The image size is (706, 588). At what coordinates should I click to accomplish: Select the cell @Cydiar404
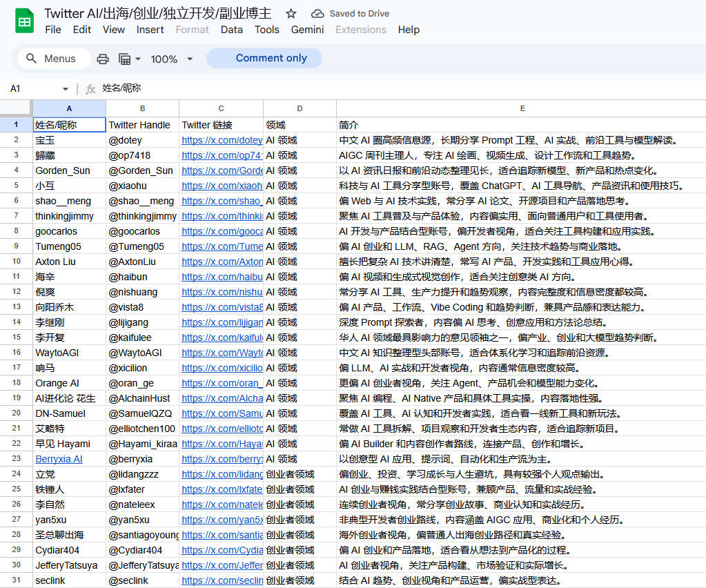(x=142, y=550)
